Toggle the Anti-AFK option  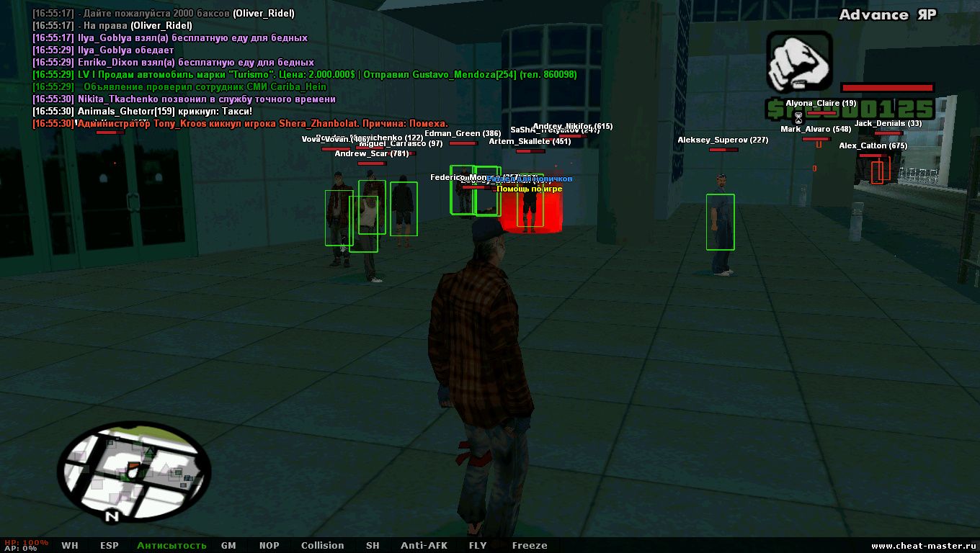pos(424,546)
